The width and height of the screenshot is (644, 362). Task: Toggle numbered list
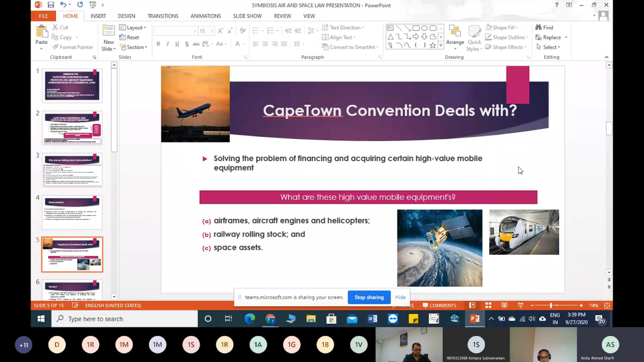(271, 31)
